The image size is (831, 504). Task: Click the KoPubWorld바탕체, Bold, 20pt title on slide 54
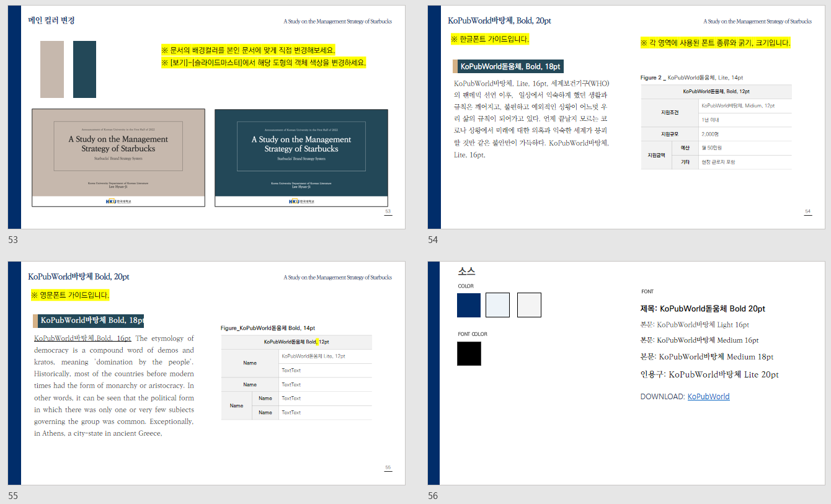pyautogui.click(x=499, y=20)
